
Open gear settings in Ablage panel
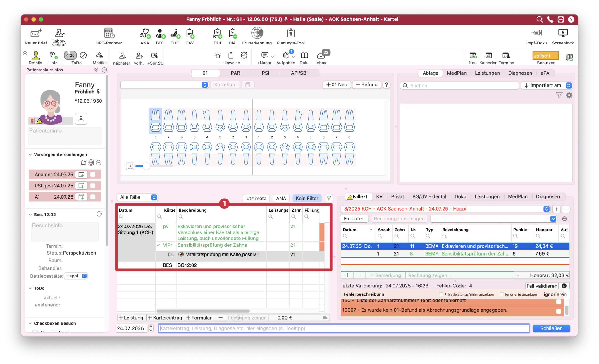click(569, 95)
